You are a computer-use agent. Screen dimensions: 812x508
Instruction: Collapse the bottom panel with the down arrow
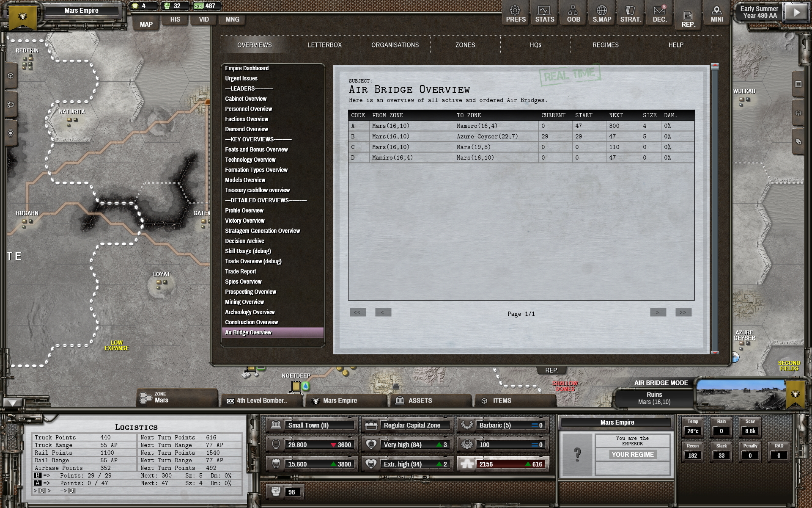[x=12, y=403]
